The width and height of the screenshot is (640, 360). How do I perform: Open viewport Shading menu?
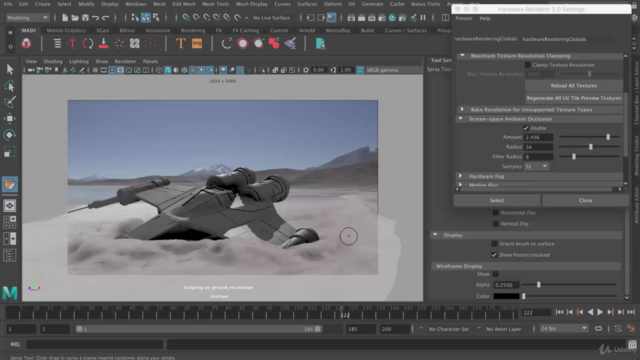coord(53,61)
